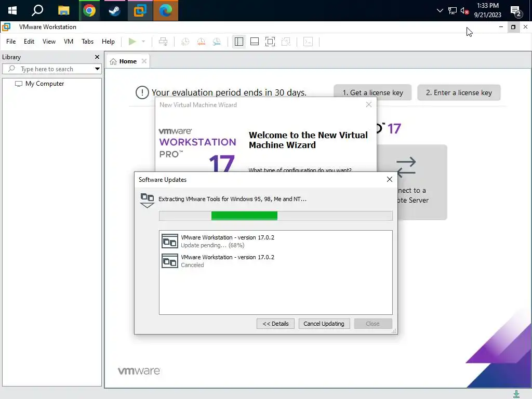Switch to the VMware Workstation taskbar icon
The width and height of the screenshot is (532, 399).
click(x=140, y=10)
